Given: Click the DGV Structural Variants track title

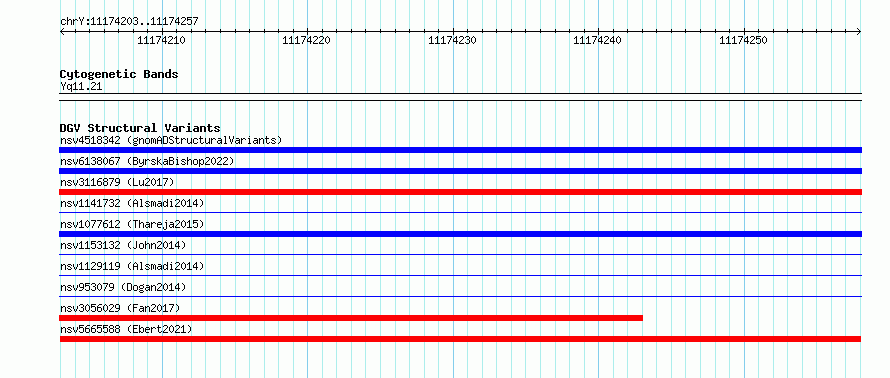Looking at the screenshot, I should click(140, 128).
